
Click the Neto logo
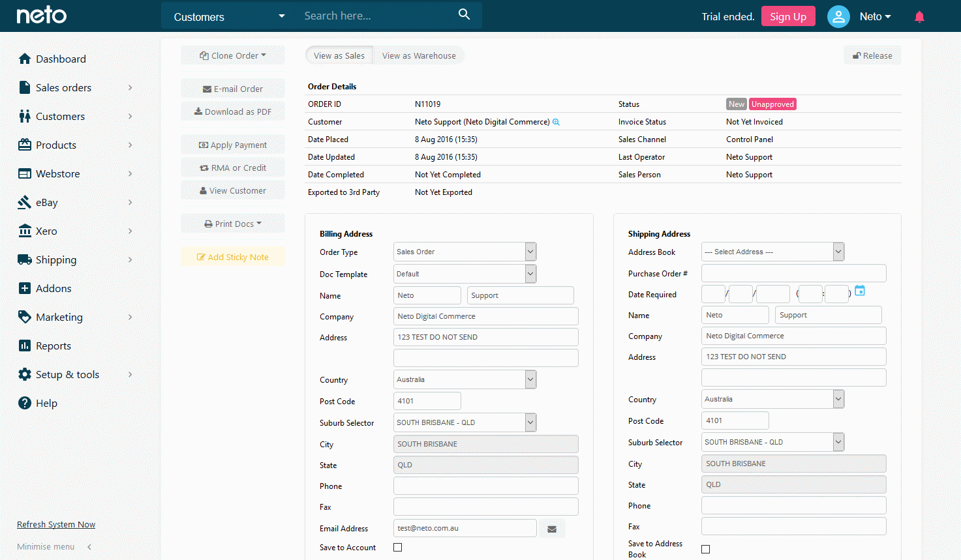click(42, 15)
